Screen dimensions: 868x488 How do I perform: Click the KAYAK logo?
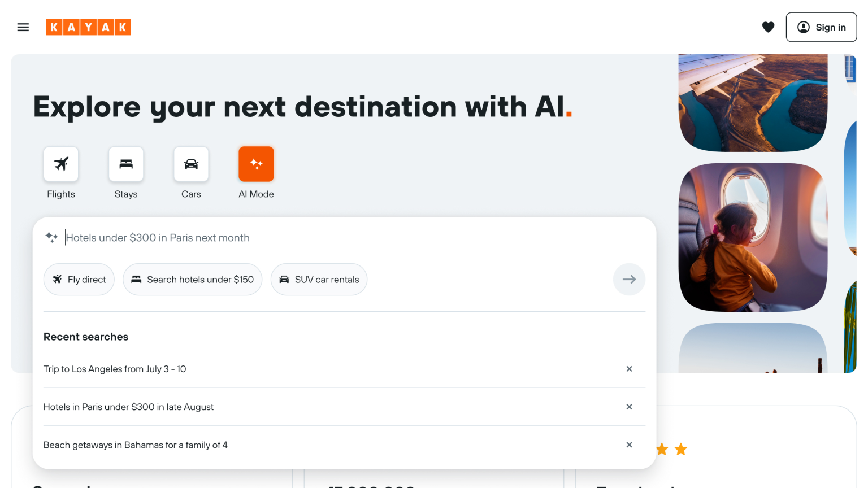pyautogui.click(x=88, y=27)
